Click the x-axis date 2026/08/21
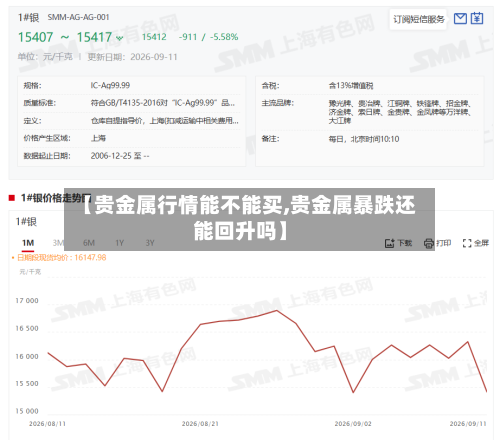 click(200, 424)
